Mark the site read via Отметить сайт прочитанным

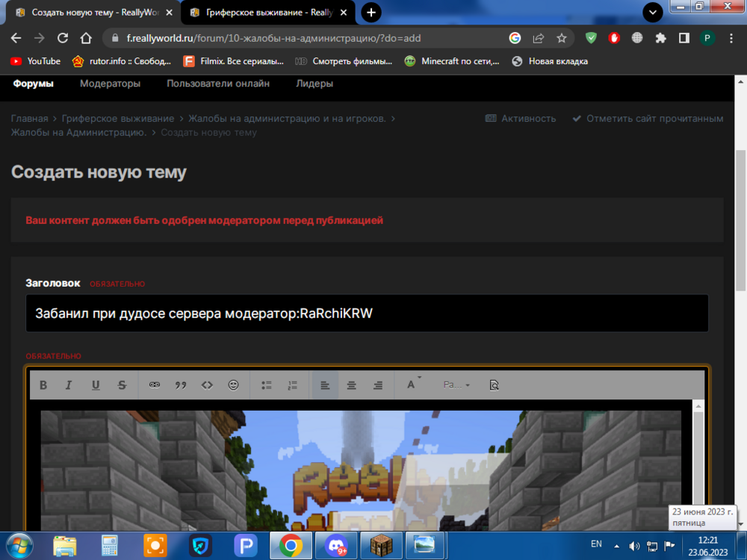(648, 119)
